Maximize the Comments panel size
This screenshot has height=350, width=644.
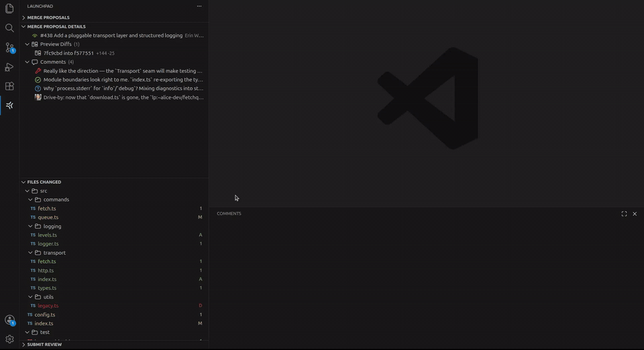coord(624,214)
